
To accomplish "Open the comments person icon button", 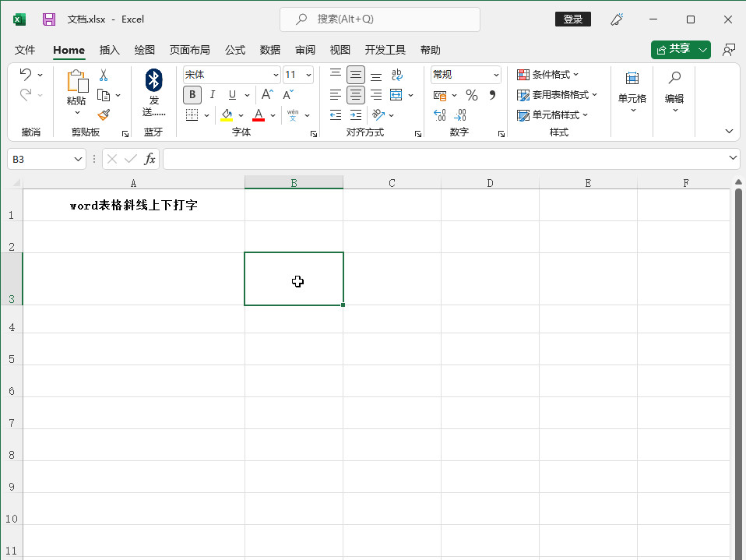I will (728, 50).
